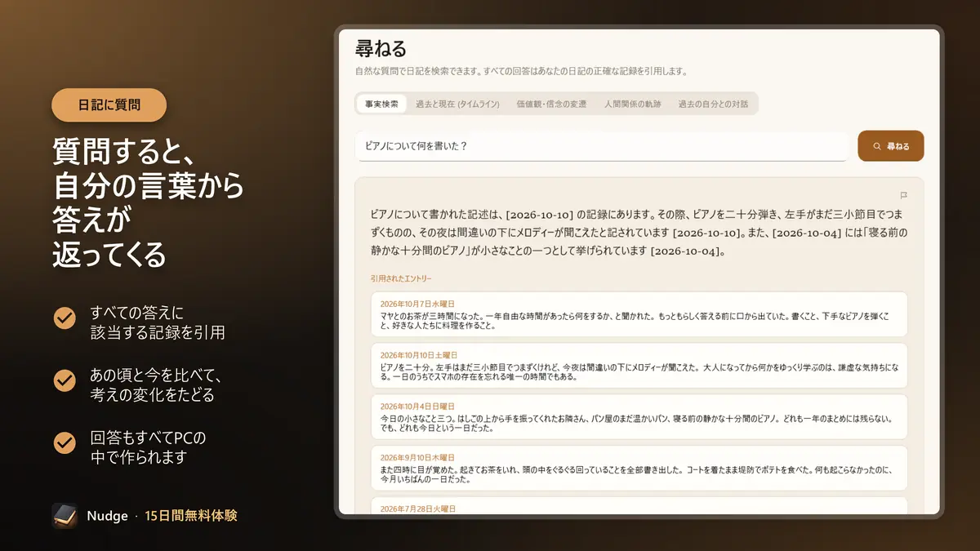The height and width of the screenshot is (551, 980).
Task: Click the 尋ねる search button
Action: tap(891, 146)
